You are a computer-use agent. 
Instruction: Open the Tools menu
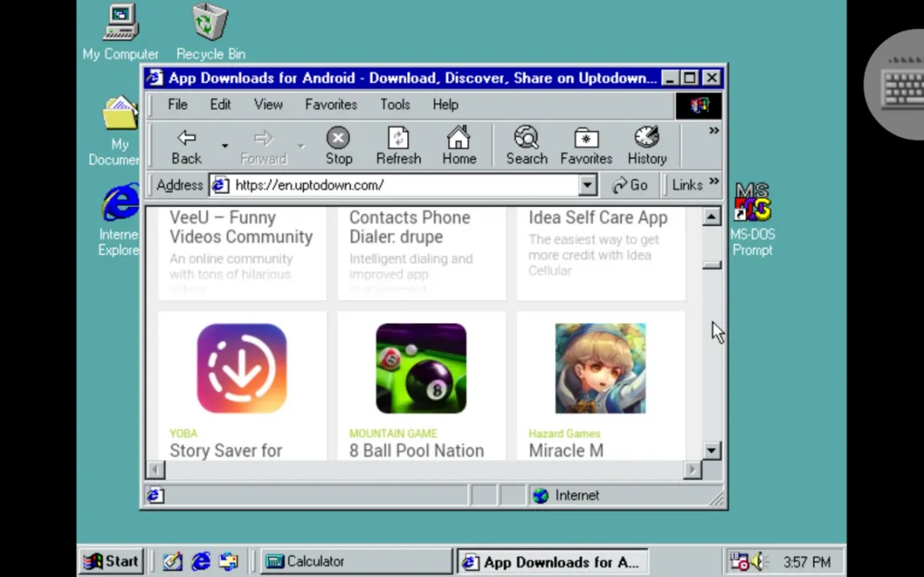pos(395,105)
